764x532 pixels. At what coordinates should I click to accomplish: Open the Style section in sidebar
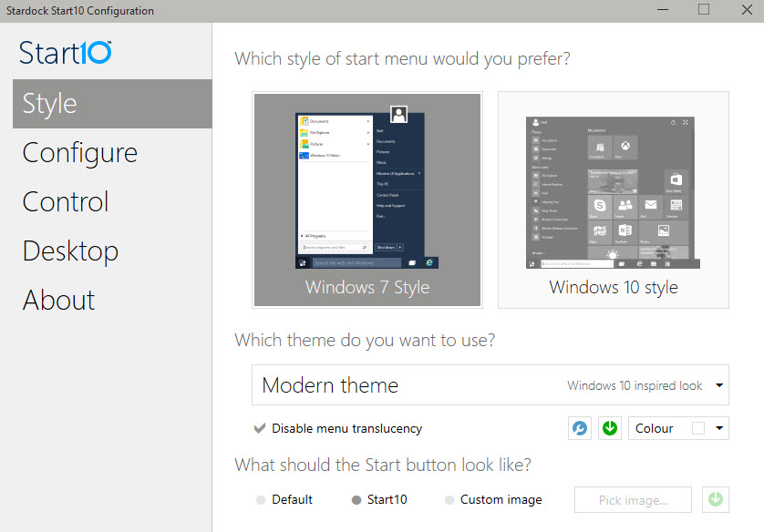coord(112,104)
